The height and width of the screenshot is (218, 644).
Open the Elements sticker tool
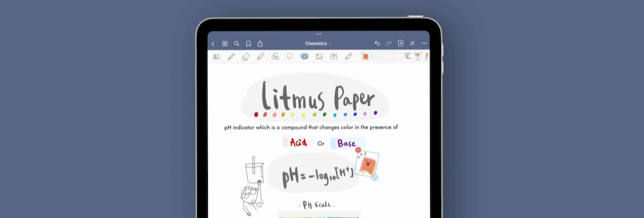pyautogui.click(x=305, y=57)
